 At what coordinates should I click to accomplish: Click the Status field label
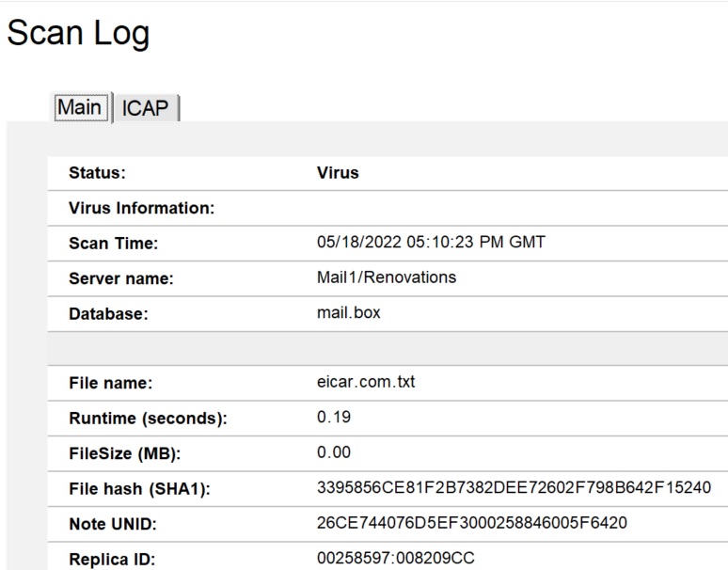(x=97, y=173)
